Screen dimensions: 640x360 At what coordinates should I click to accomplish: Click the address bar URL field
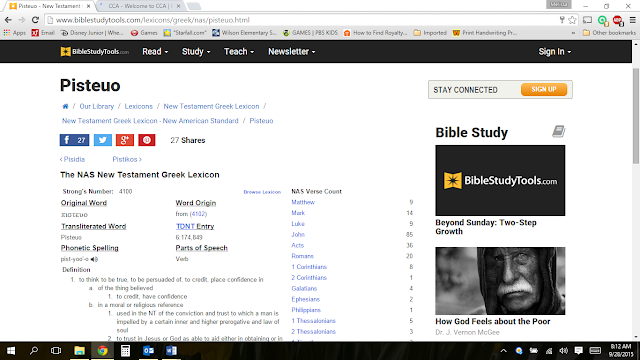coord(302,20)
